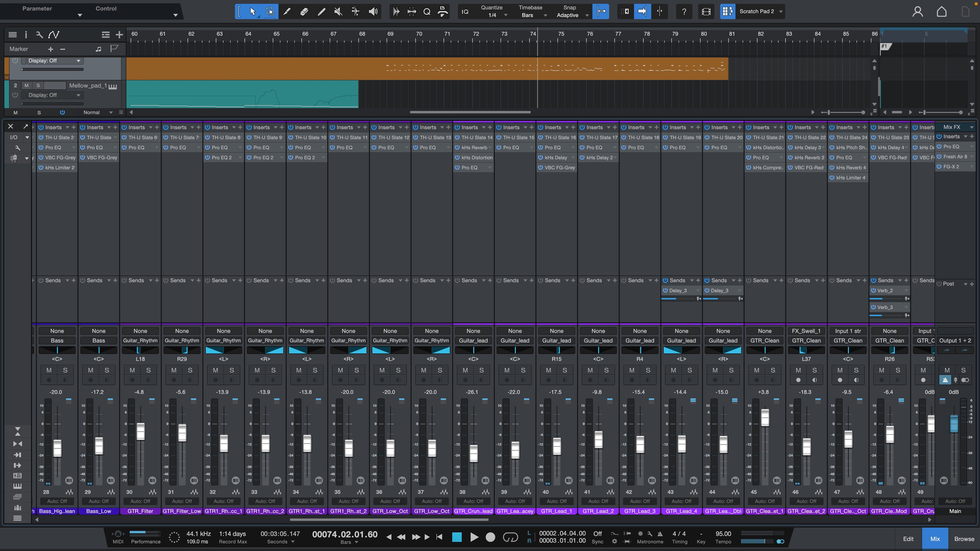This screenshot has height=551, width=980.
Task: Select the Eraser tool
Action: coord(304,11)
